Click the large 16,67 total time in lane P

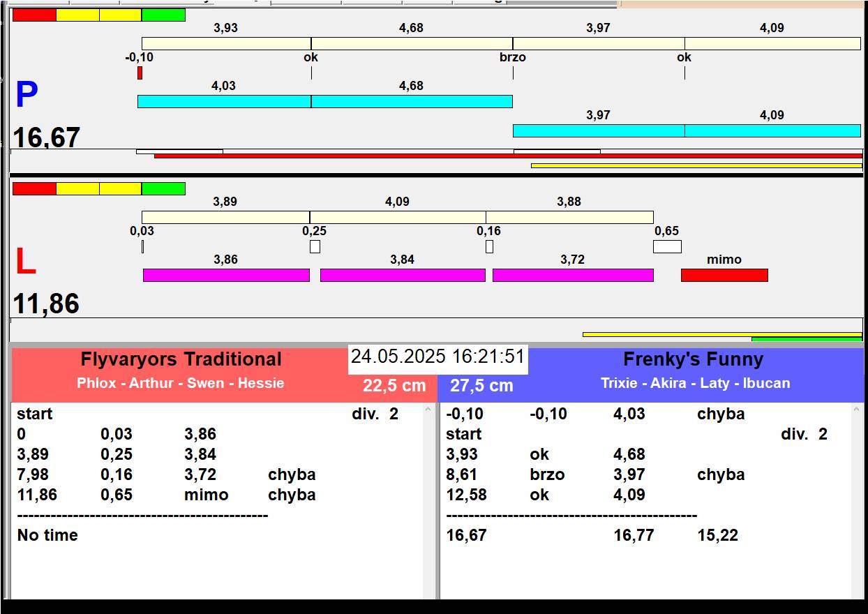click(47, 137)
